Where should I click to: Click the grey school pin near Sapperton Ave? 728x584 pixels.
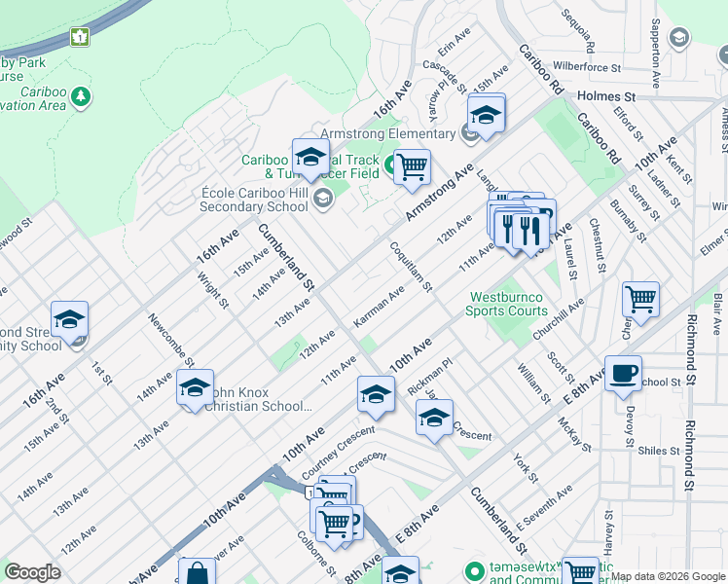point(679,38)
